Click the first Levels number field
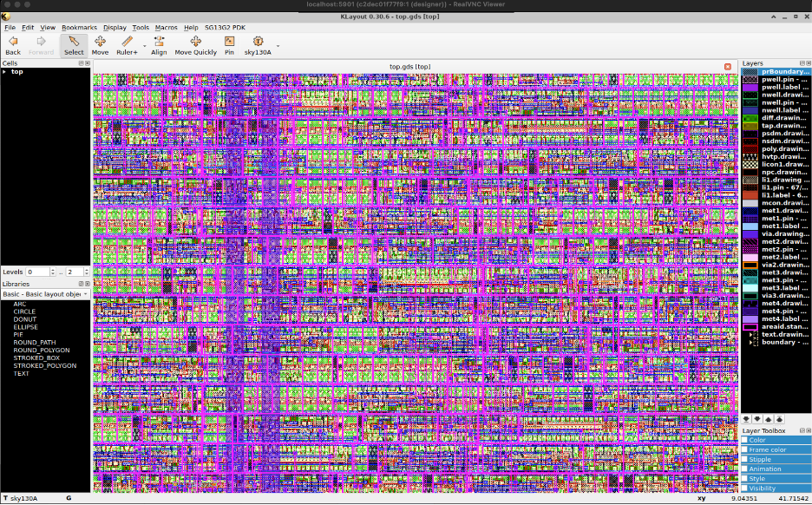The image size is (812, 505). point(38,272)
